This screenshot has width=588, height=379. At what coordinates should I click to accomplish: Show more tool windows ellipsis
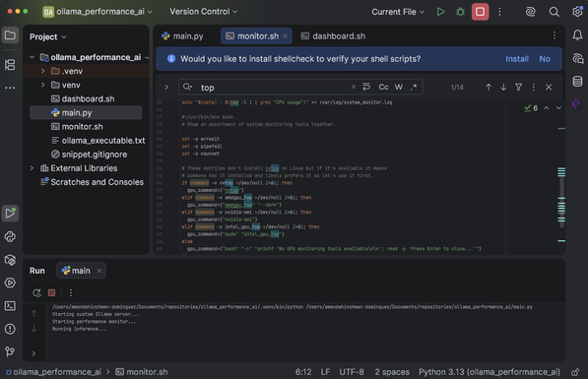tap(10, 88)
